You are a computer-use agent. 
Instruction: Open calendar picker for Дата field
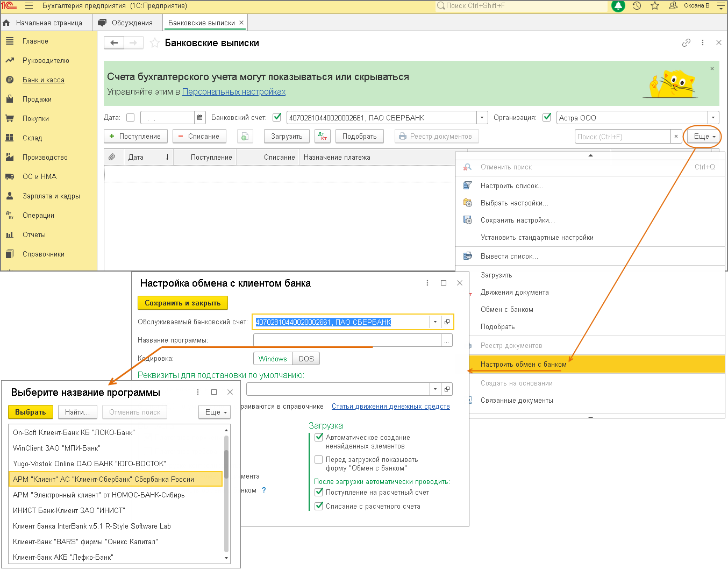(200, 118)
